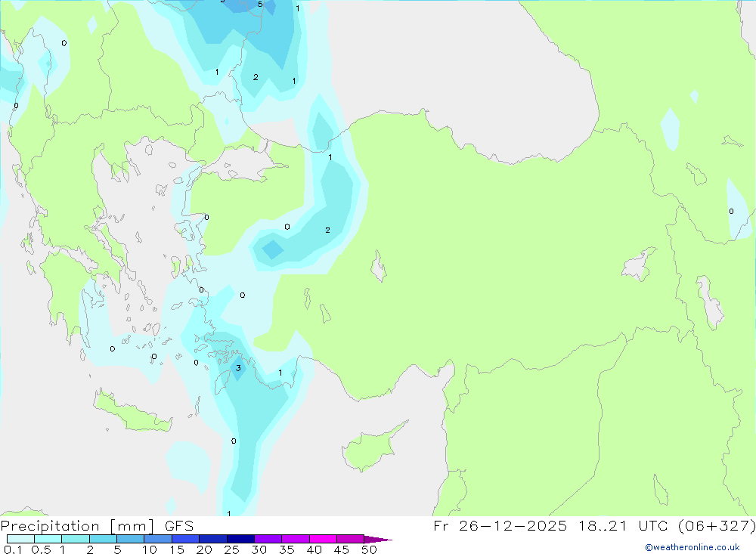Click the '3' precipitation value on the map

coord(238,368)
